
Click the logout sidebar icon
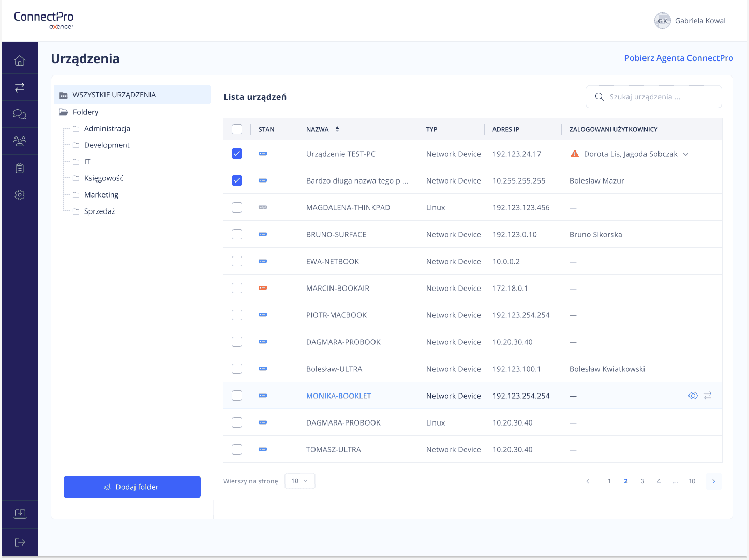pyautogui.click(x=20, y=542)
